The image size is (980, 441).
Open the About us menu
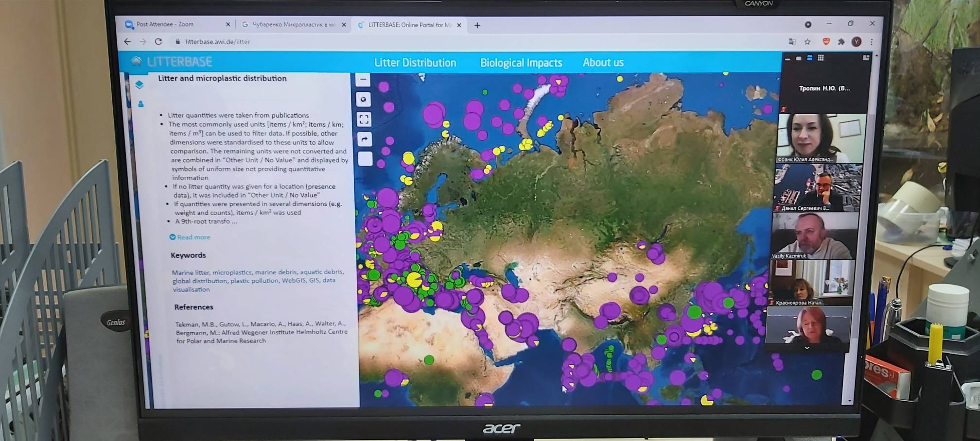[603, 62]
